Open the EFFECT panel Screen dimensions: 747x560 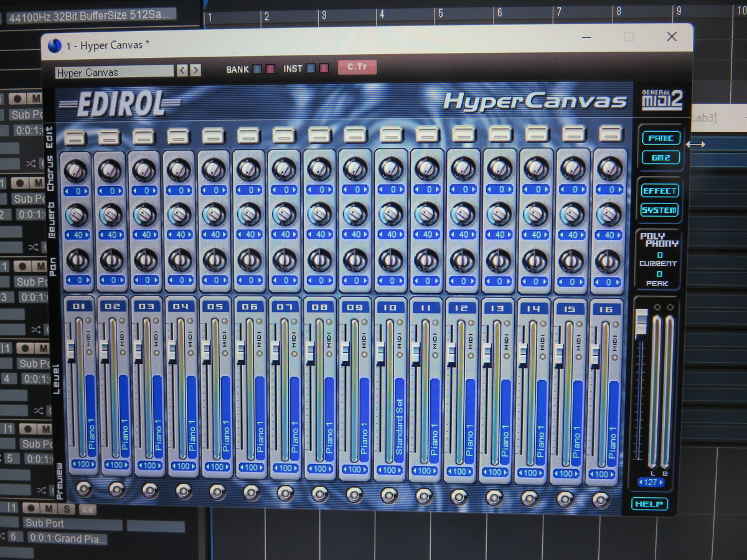659,191
